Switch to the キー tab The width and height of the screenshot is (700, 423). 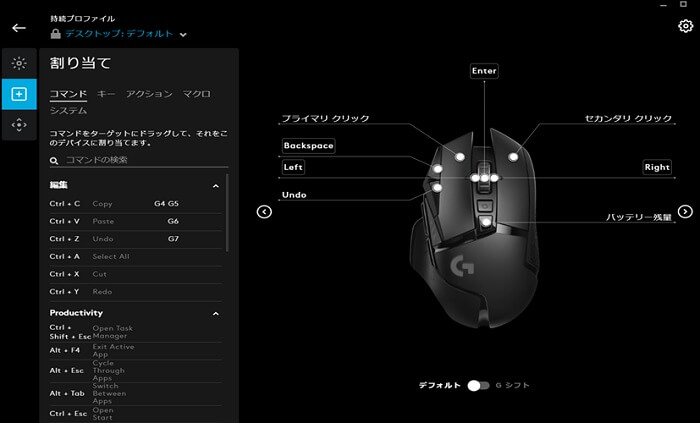106,94
